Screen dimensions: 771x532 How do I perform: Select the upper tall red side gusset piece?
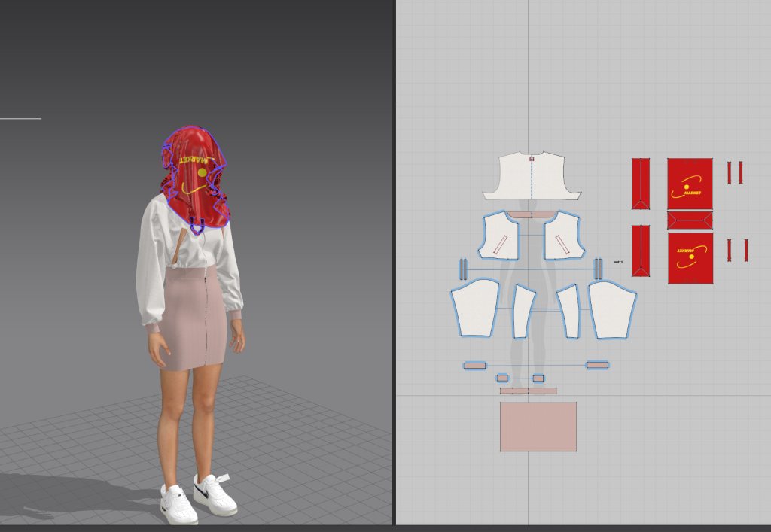click(641, 184)
